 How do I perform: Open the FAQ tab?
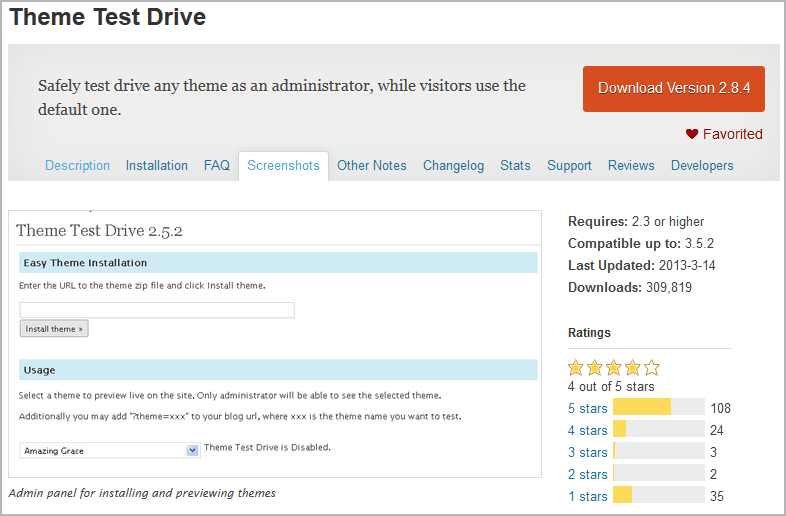click(217, 165)
